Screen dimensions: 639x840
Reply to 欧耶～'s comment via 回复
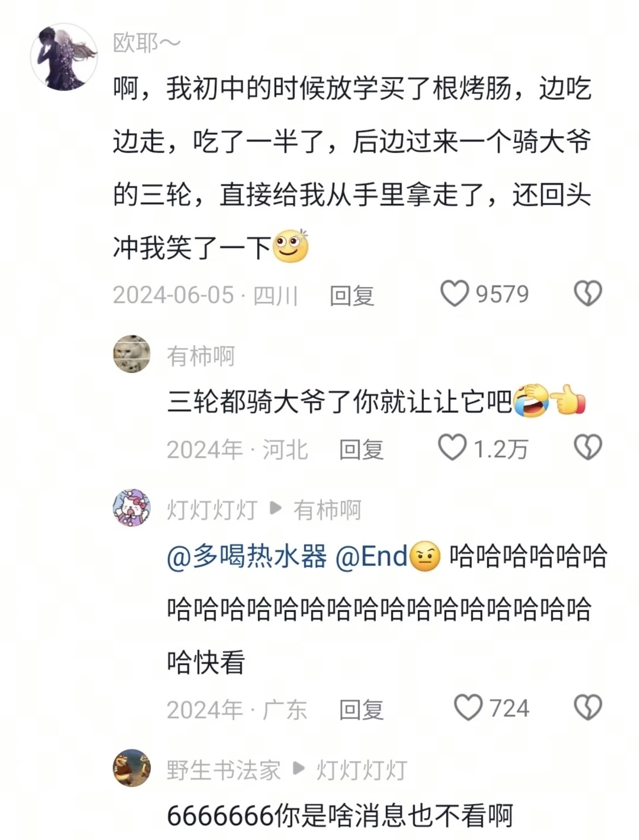point(352,295)
